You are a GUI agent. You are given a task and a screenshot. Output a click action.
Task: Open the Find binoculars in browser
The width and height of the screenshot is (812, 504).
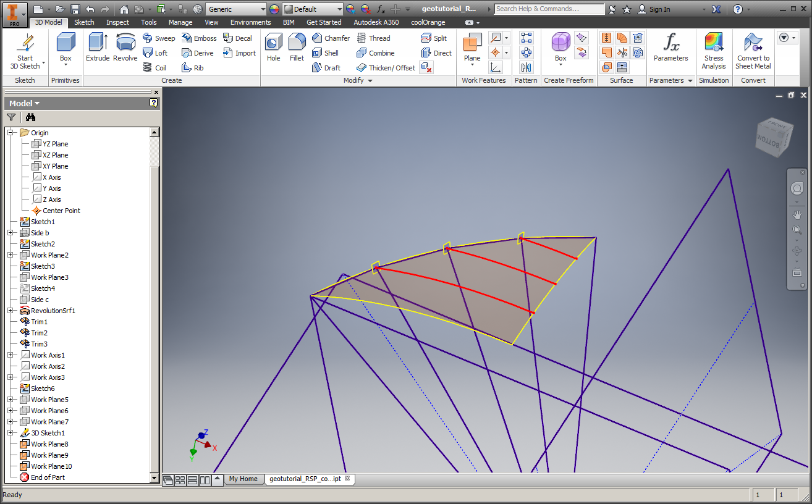pos(30,117)
